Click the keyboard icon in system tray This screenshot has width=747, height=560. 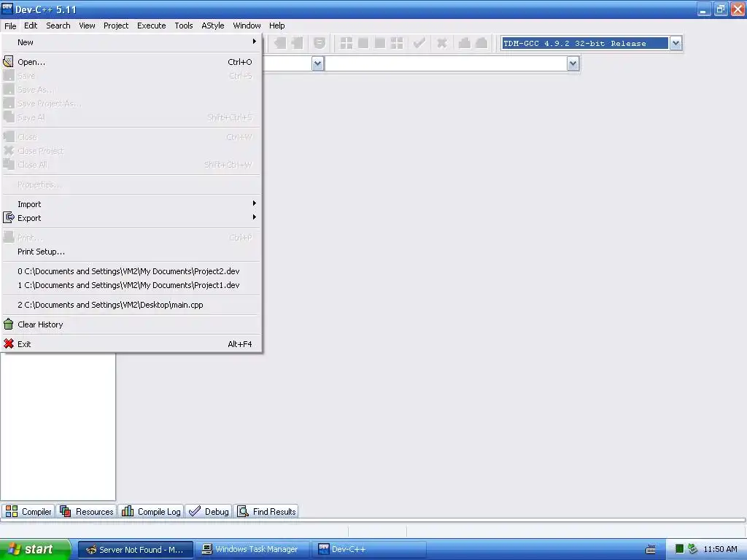click(x=650, y=550)
